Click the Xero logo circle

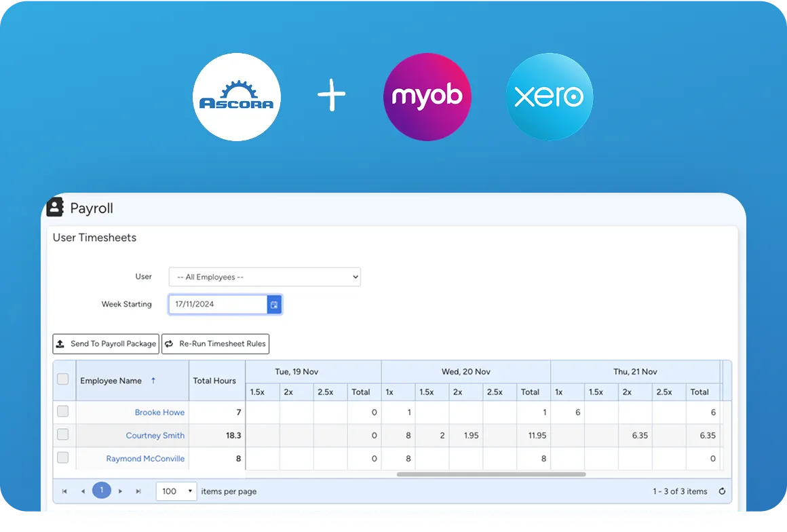point(549,97)
